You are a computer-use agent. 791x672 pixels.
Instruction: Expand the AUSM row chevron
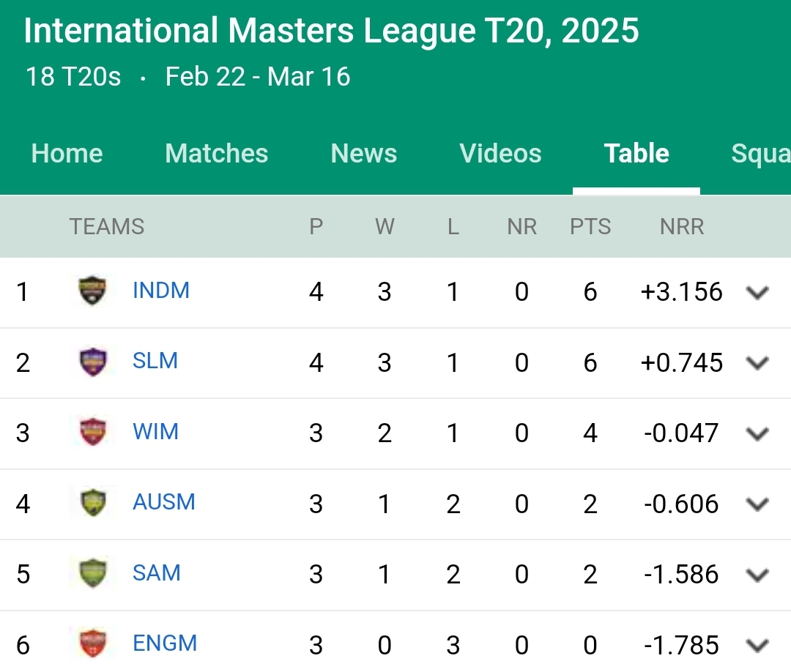pos(757,504)
